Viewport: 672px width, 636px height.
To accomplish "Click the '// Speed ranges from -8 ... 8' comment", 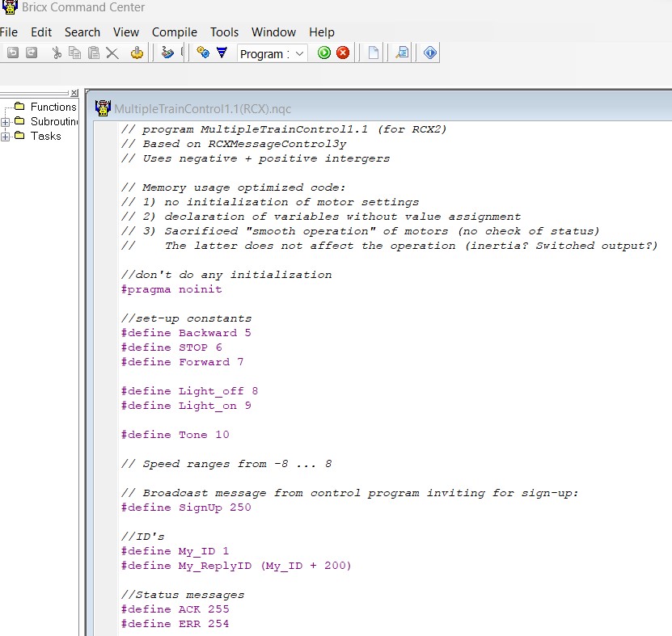I will (x=226, y=464).
